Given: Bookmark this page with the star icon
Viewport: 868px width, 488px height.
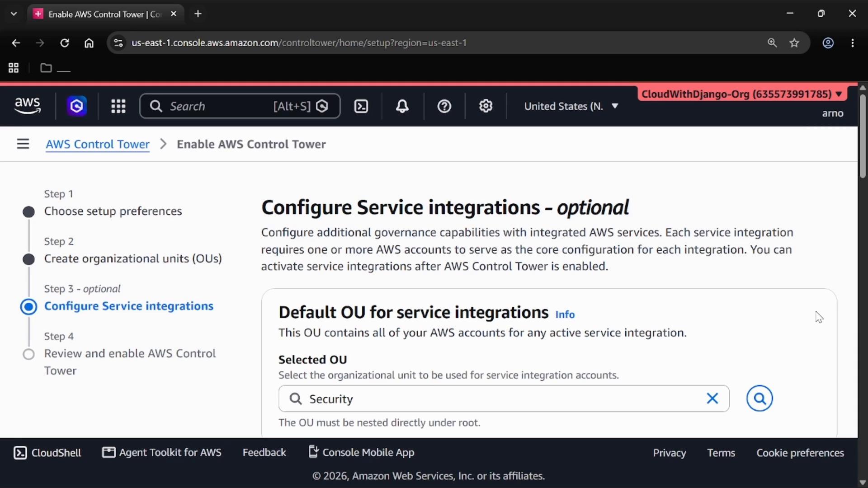Looking at the screenshot, I should coord(794,43).
